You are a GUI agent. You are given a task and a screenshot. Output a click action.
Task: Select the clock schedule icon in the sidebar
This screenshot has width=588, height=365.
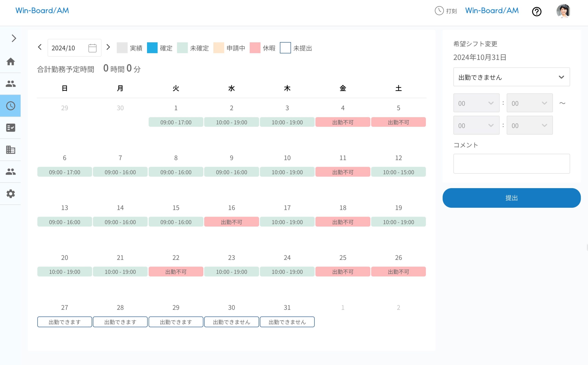[x=10, y=106]
